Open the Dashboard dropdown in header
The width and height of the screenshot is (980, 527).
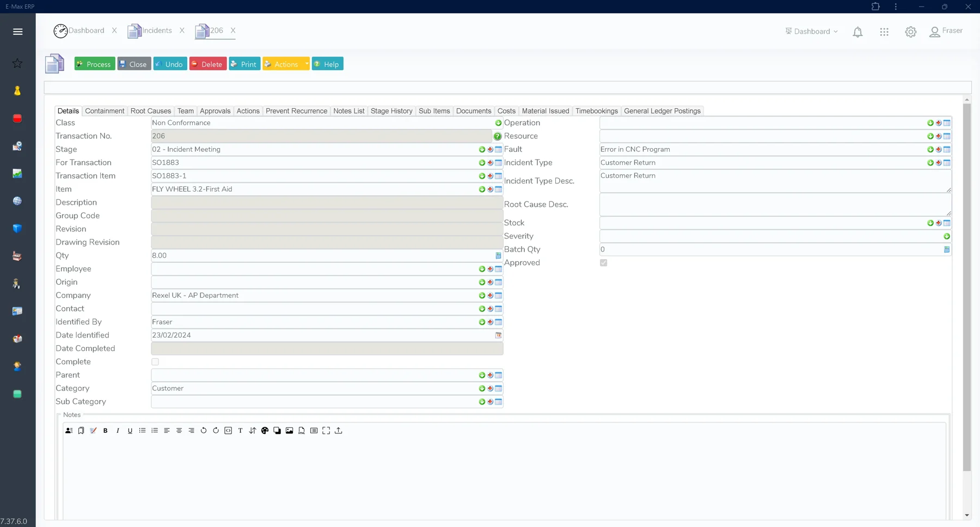pos(812,32)
